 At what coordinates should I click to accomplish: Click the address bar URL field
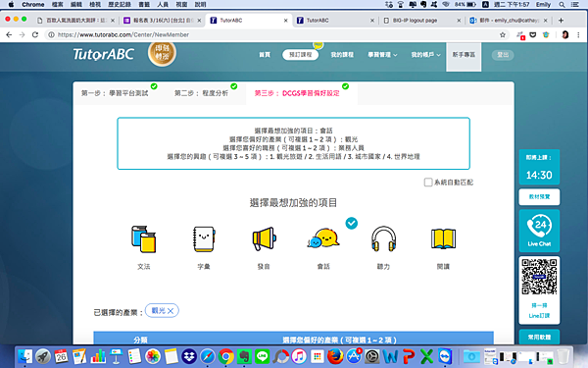pyautogui.click(x=276, y=35)
